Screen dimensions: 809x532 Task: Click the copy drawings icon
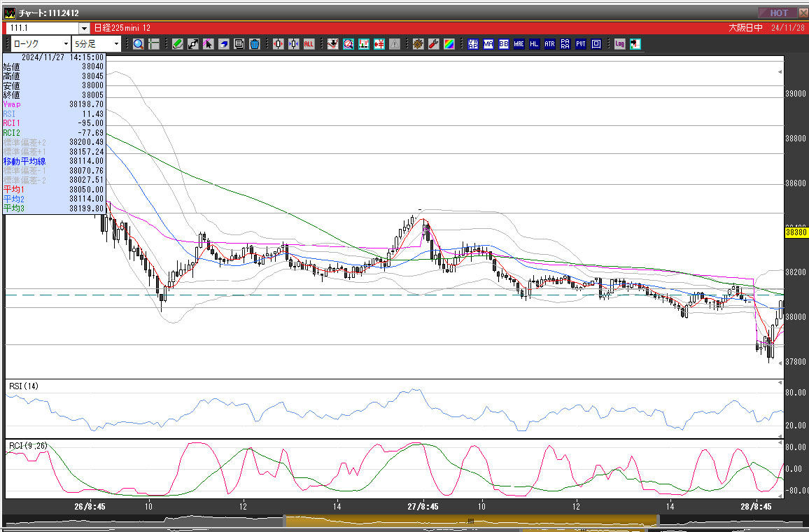click(x=239, y=44)
